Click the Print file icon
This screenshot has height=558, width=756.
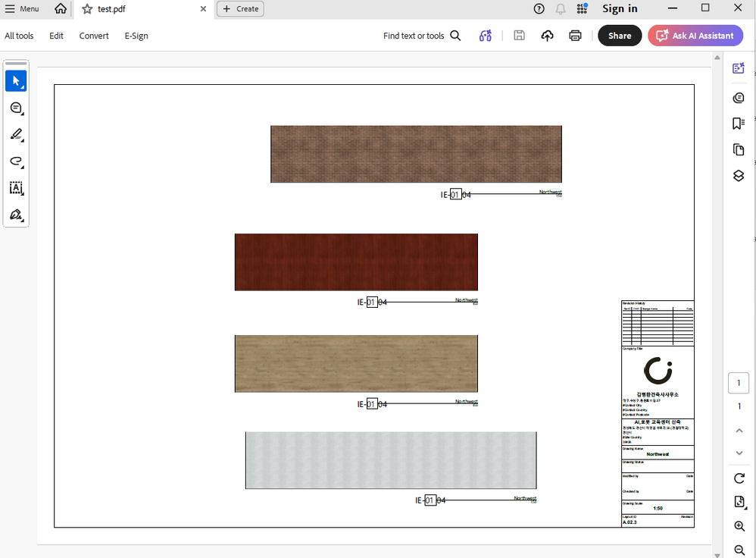pyautogui.click(x=575, y=36)
